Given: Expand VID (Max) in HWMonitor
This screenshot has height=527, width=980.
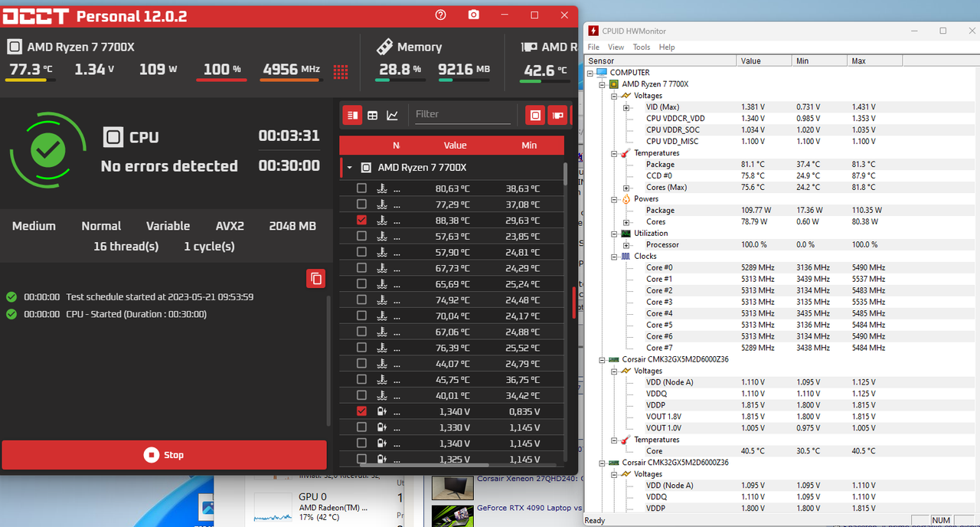Looking at the screenshot, I should coord(626,107).
